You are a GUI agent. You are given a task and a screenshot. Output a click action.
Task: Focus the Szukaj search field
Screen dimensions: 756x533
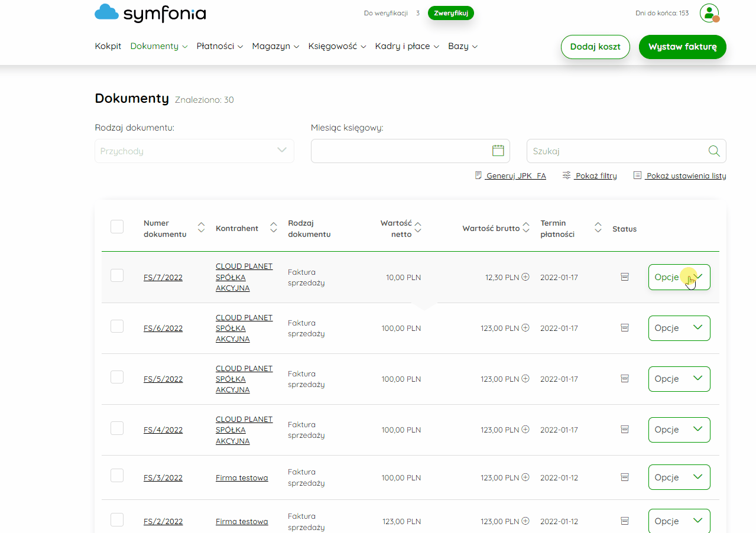[x=627, y=151]
